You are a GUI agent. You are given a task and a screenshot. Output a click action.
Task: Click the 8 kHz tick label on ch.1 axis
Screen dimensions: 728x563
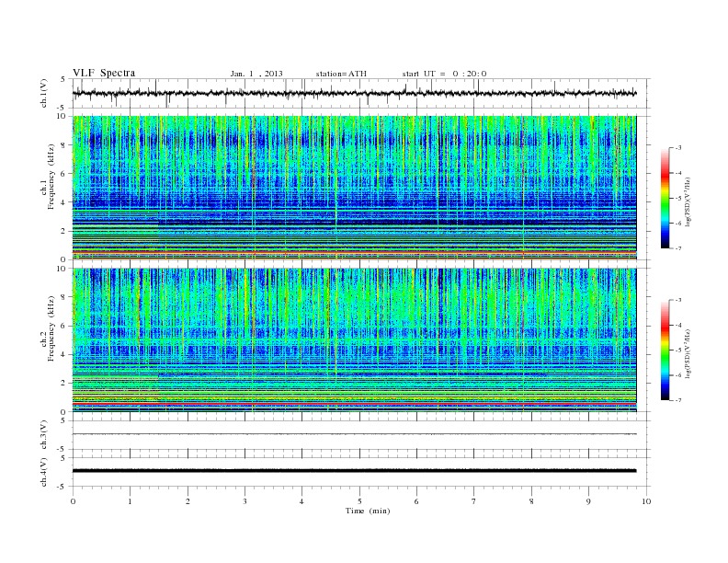65,145
